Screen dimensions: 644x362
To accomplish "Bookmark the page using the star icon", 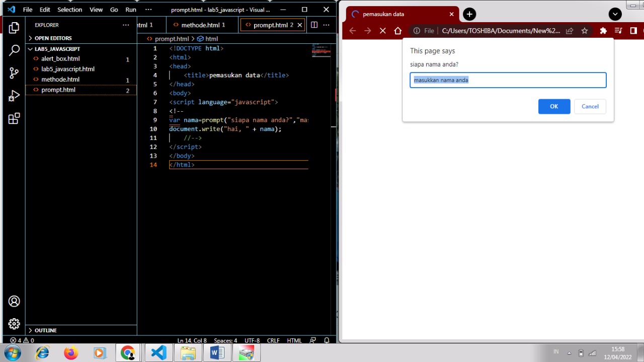I will 584,31.
